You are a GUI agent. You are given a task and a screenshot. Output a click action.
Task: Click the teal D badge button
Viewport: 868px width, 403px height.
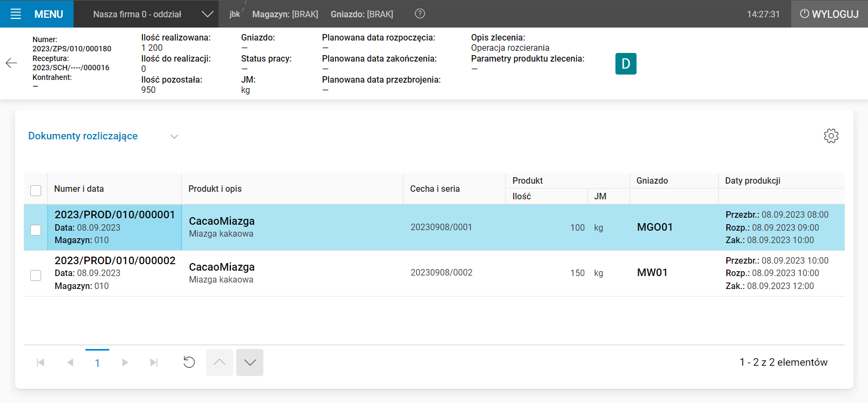pyautogui.click(x=626, y=64)
